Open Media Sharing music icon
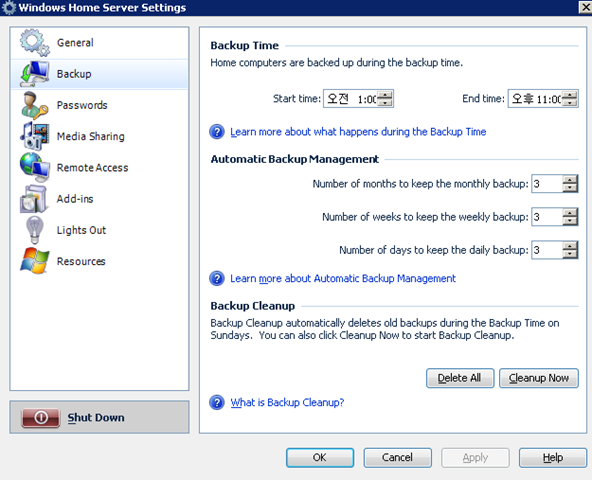Screen dimensions: 592x480 point(35,136)
